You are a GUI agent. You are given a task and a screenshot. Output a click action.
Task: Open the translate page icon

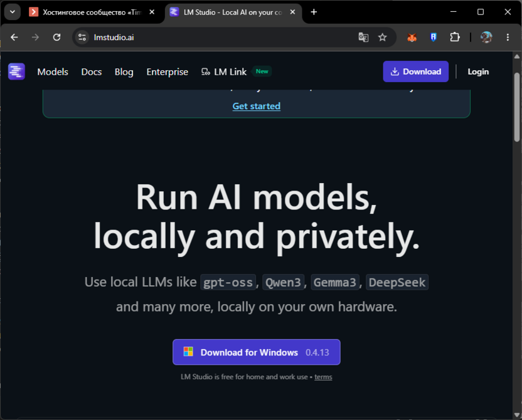coord(363,37)
